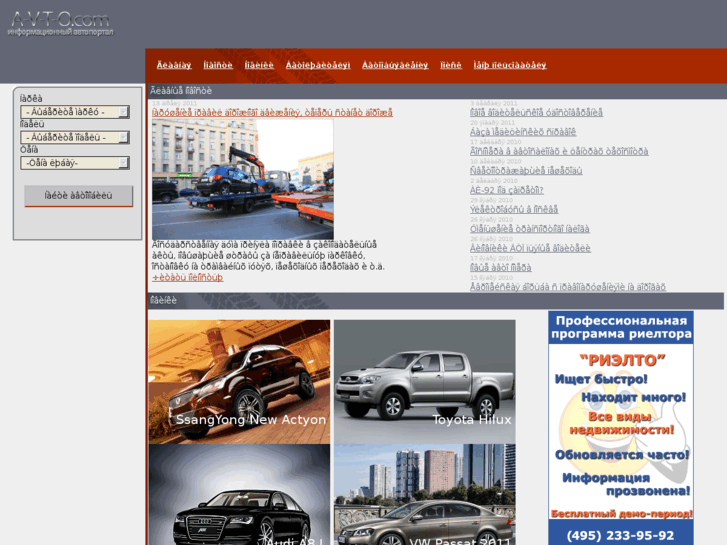Open the Поиск (search) navigation link
Viewport: 727px width, 545px height.
pyautogui.click(x=451, y=65)
